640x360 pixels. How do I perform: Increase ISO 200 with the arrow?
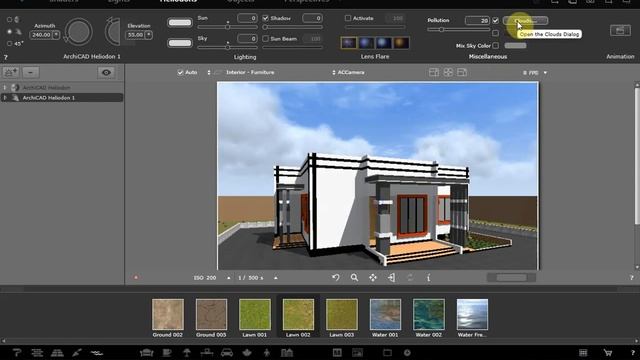click(x=229, y=278)
